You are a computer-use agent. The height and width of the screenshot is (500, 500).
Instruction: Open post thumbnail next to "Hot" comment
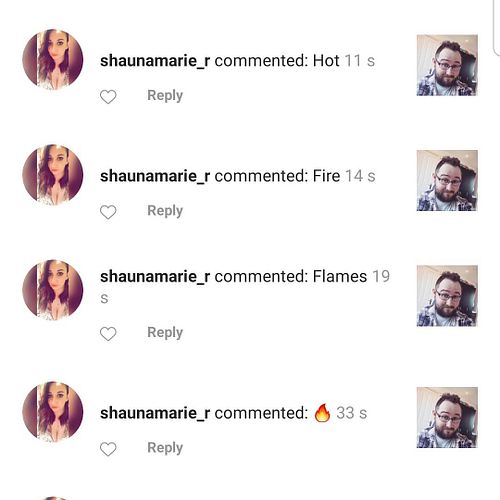(447, 65)
